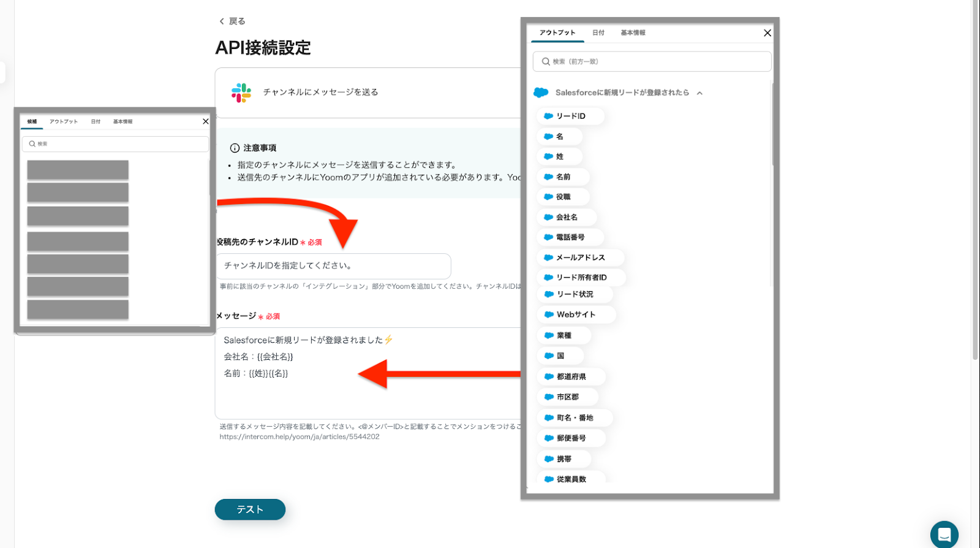This screenshot has width=980, height=548.
Task: Choose the 従業員数 output chip
Action: coord(571,478)
